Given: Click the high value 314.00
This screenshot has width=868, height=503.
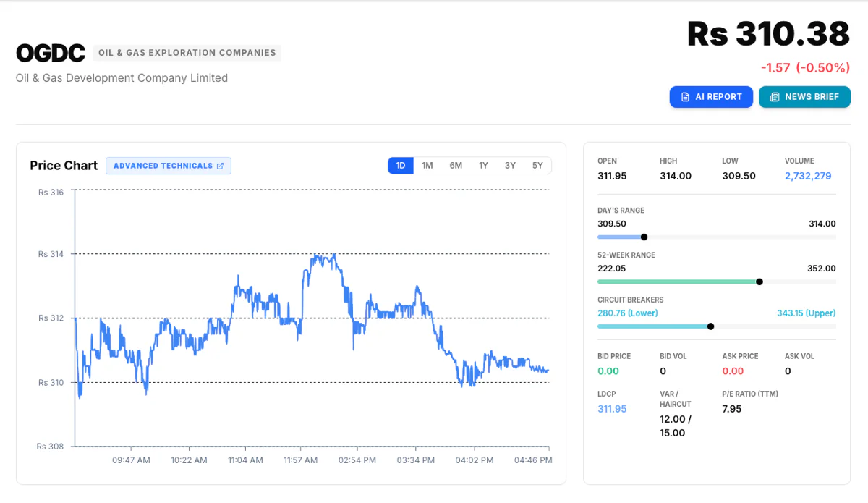Looking at the screenshot, I should point(676,176).
